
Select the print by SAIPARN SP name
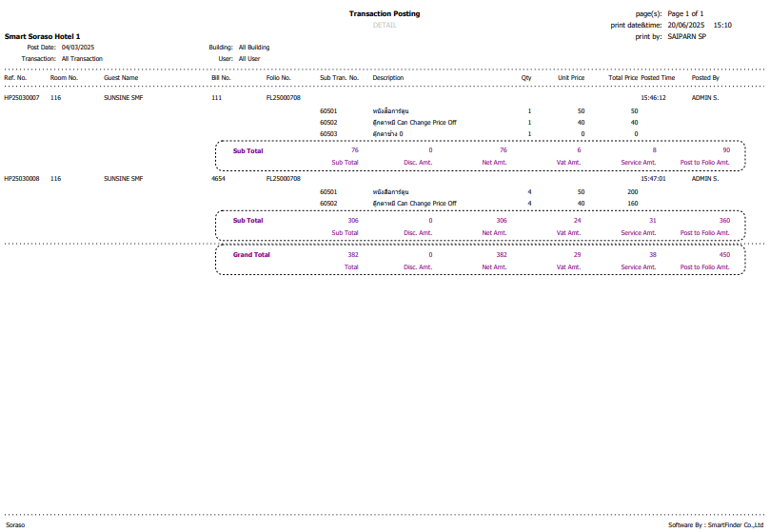pyautogui.click(x=686, y=36)
